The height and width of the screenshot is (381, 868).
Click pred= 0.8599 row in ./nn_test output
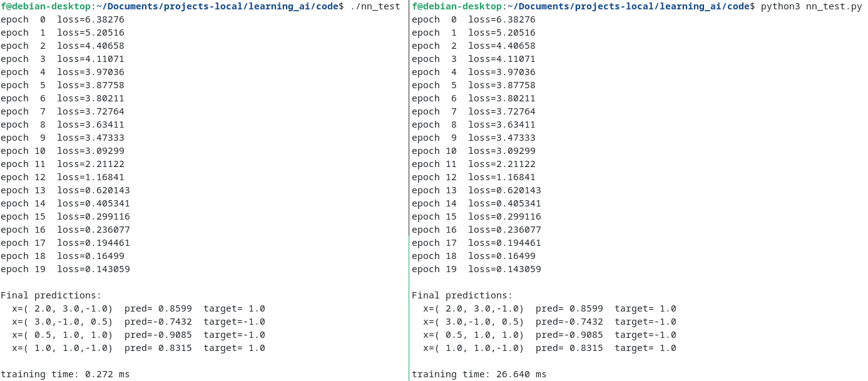click(138, 308)
